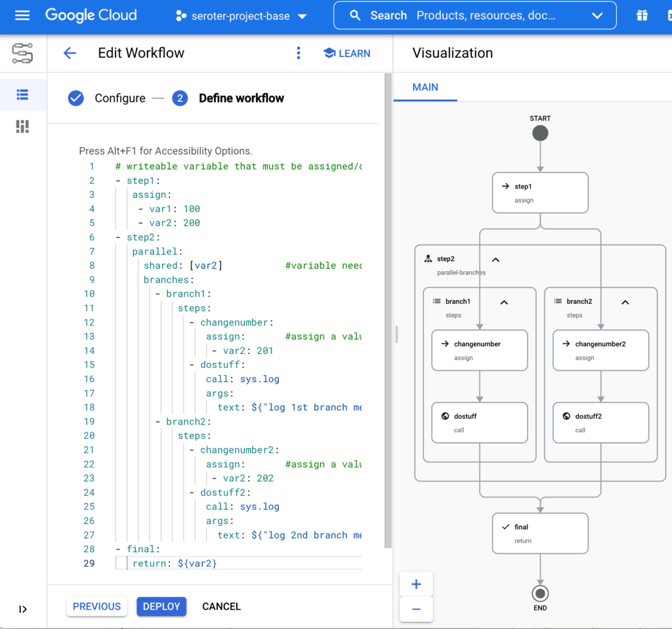Open the three-dot overflow menu beside Edit Workflow
The image size is (672, 629).
point(299,53)
